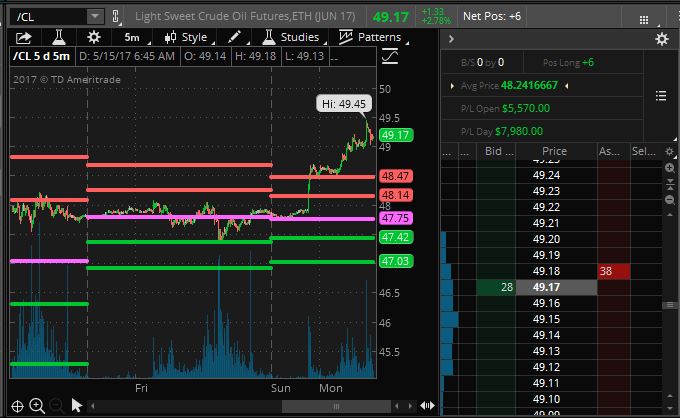Click the 38 ask size cell
The width and height of the screenshot is (680, 418).
coord(606,271)
